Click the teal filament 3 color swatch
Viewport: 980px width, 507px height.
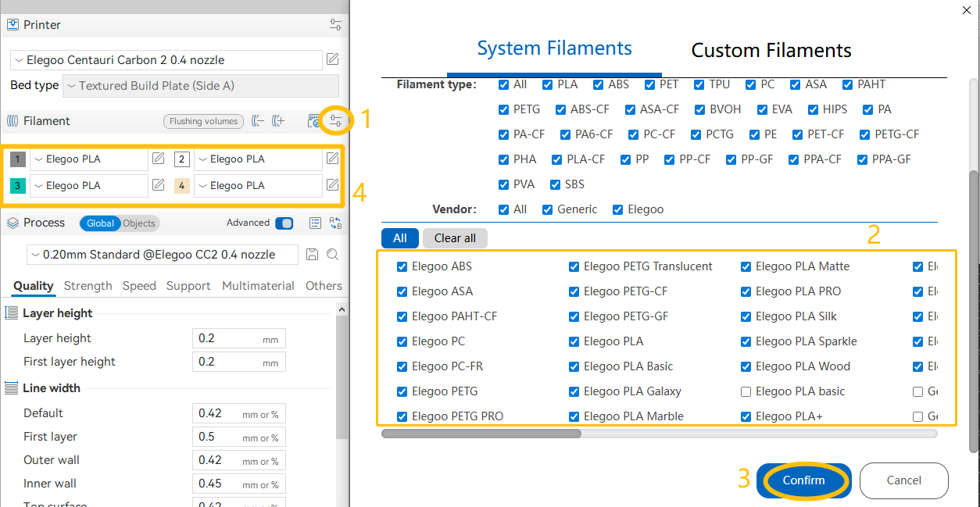[x=17, y=186]
